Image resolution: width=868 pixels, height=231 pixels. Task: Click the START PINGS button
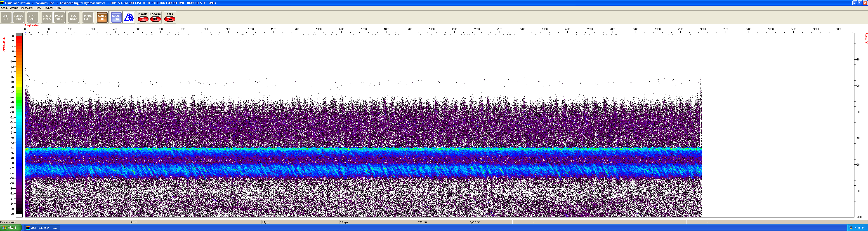pyautogui.click(x=47, y=18)
